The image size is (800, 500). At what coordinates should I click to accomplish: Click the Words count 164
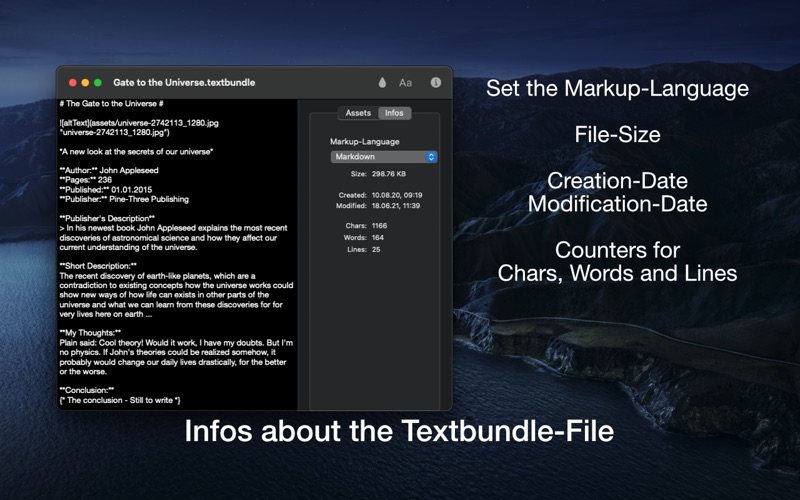[x=378, y=238]
